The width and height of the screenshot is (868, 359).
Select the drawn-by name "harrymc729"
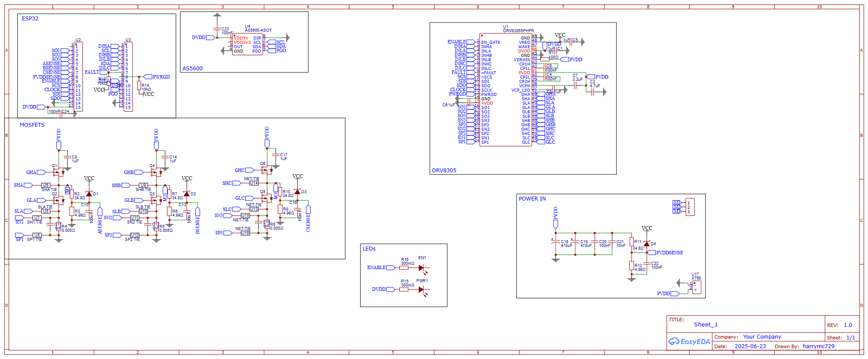[819, 346]
